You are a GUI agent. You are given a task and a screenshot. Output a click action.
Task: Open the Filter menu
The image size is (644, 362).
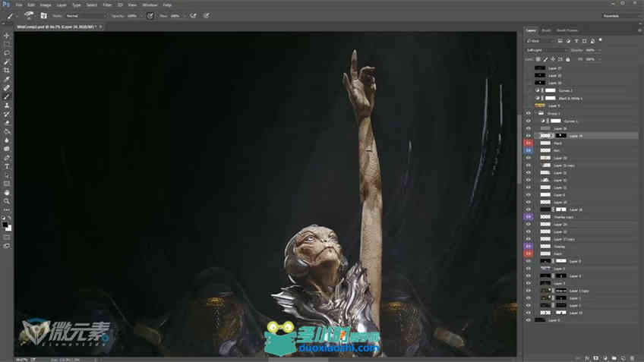click(x=107, y=5)
